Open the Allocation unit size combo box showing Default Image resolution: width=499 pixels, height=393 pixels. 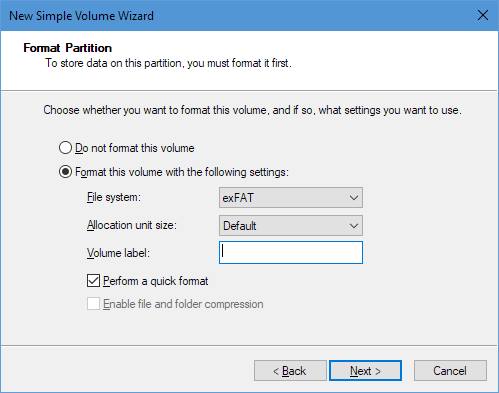[291, 226]
